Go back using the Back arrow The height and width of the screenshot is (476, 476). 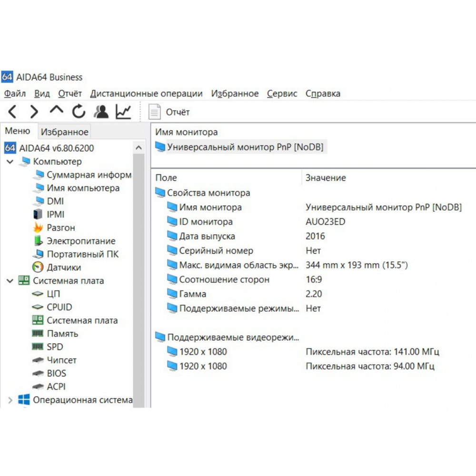coord(12,112)
